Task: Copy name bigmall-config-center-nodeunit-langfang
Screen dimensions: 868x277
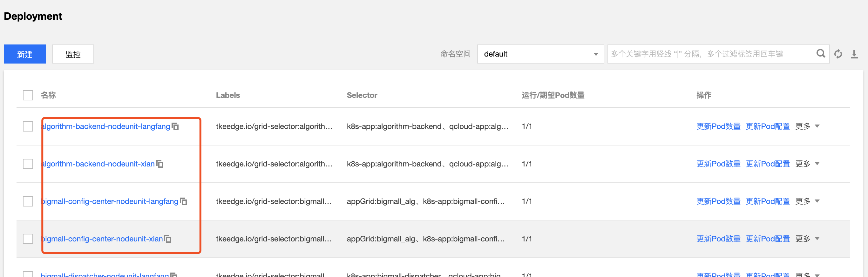Action: pyautogui.click(x=183, y=201)
